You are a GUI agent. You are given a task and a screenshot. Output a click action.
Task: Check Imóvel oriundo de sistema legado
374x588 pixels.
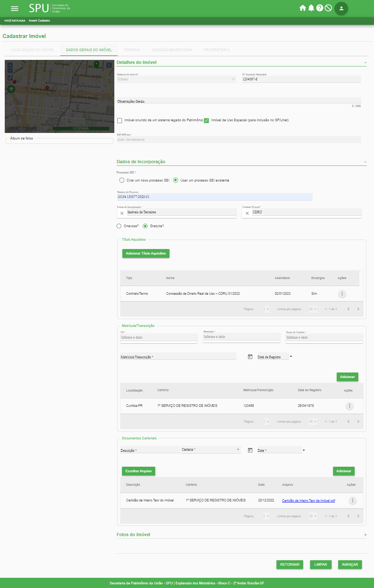(119, 121)
